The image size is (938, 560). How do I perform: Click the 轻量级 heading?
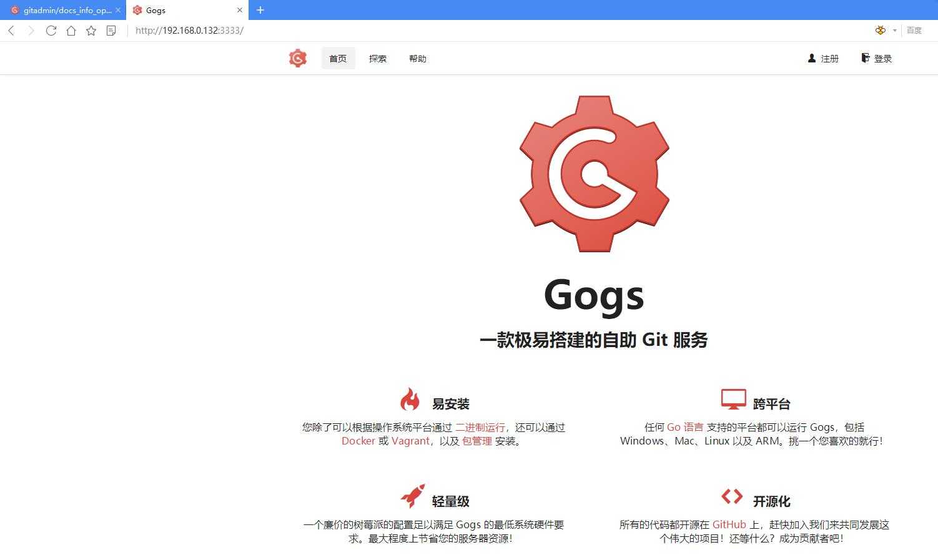pos(450,501)
